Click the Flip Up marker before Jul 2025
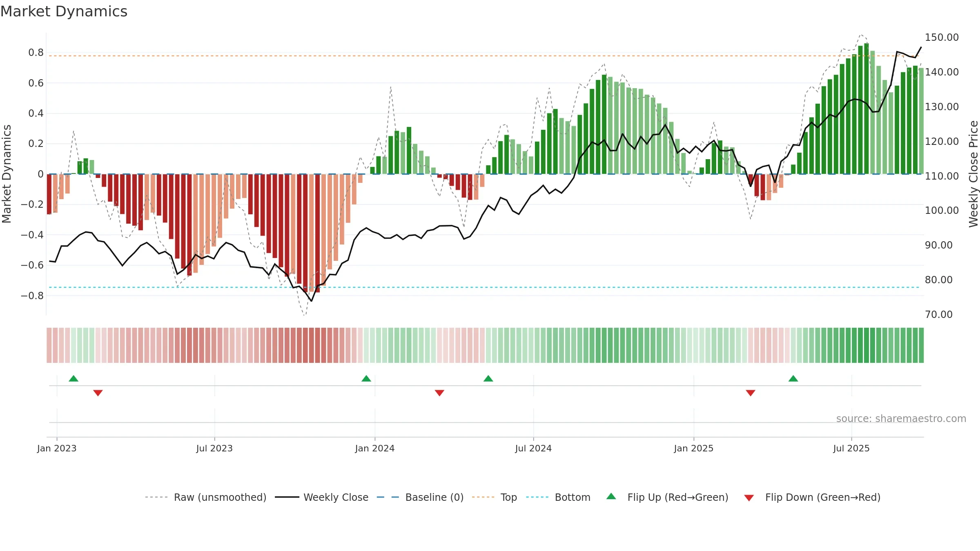 pyautogui.click(x=793, y=378)
